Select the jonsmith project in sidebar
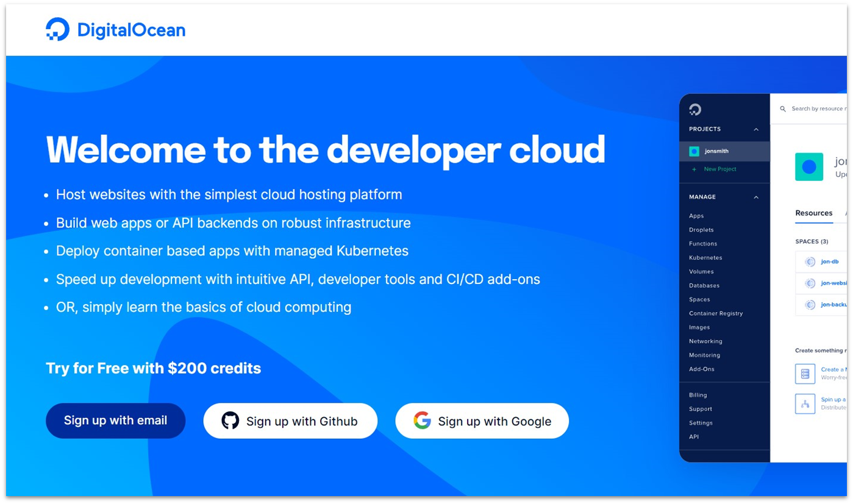 tap(724, 151)
